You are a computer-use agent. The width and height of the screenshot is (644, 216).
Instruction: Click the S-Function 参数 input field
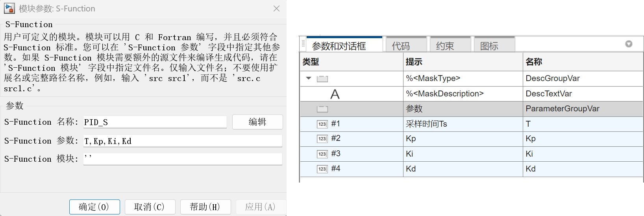click(183, 141)
